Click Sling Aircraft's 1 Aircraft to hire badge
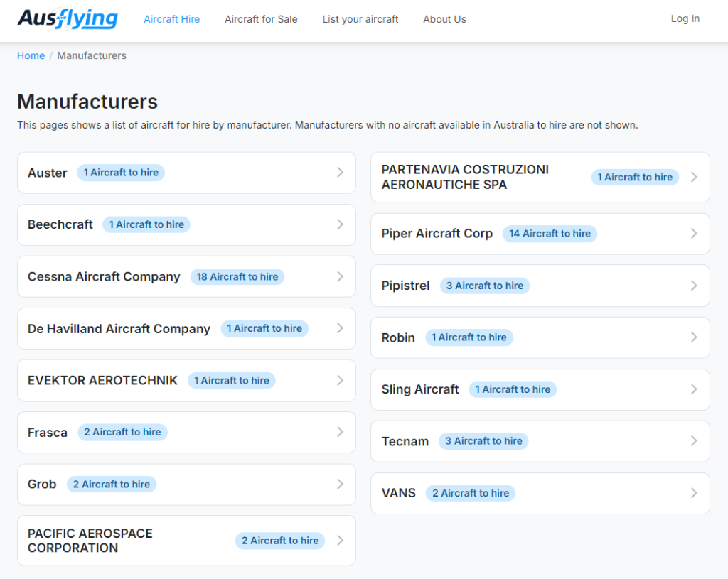 click(x=513, y=389)
